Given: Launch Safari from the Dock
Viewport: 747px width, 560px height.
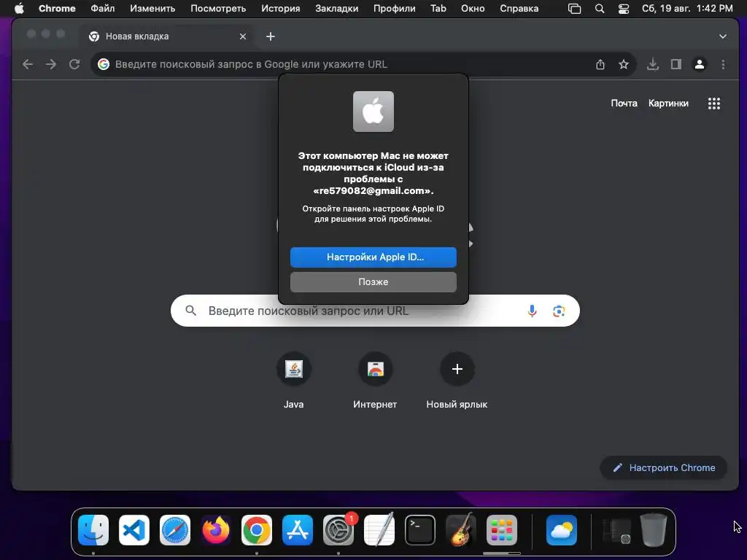Looking at the screenshot, I should pyautogui.click(x=175, y=530).
